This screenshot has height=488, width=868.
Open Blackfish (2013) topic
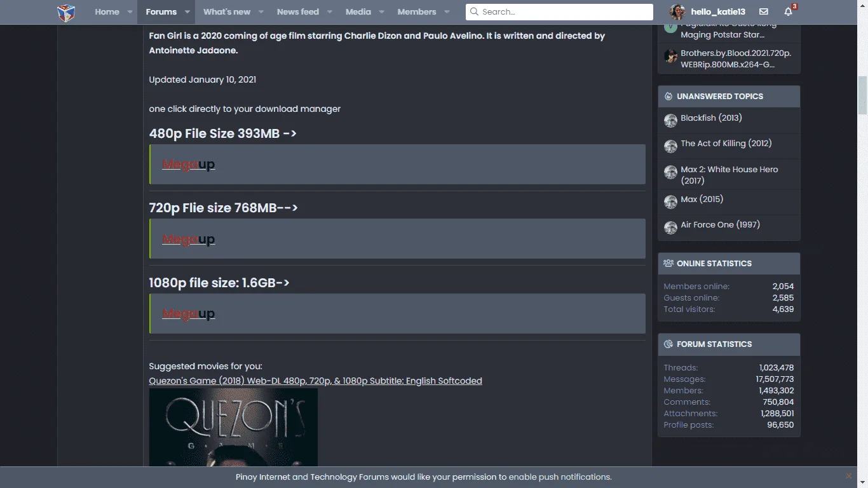coord(711,118)
